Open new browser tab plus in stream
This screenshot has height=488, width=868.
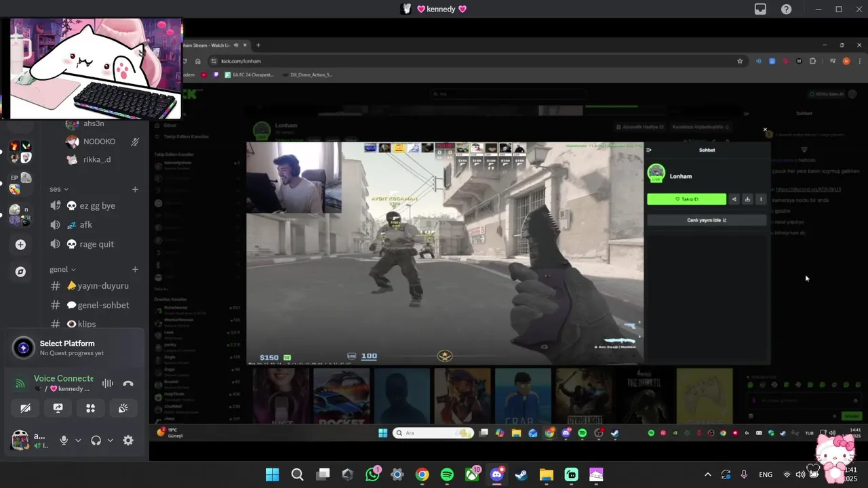coord(258,45)
